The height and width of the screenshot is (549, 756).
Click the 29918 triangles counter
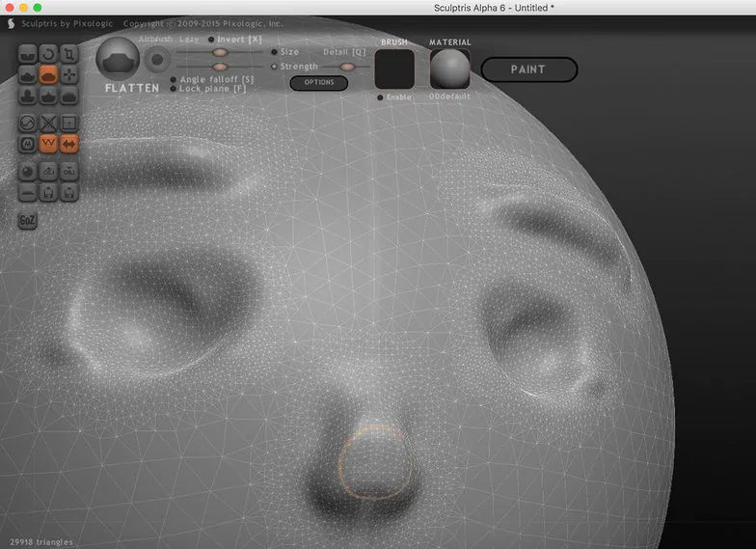tap(41, 542)
